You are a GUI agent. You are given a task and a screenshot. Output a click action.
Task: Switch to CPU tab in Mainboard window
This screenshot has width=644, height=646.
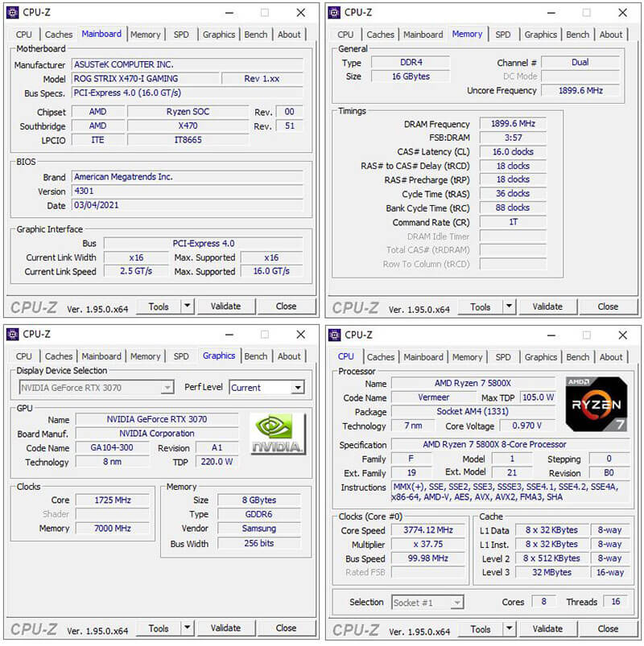pos(23,35)
